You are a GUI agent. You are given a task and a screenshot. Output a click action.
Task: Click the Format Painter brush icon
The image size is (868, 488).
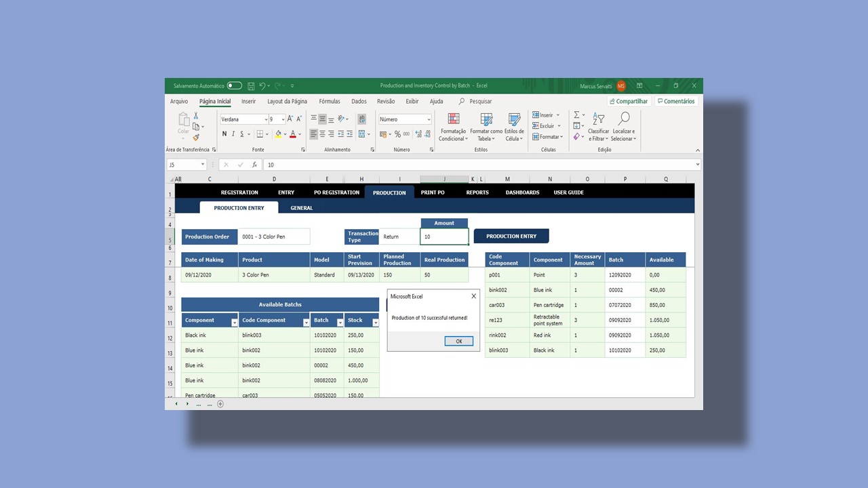coord(196,137)
